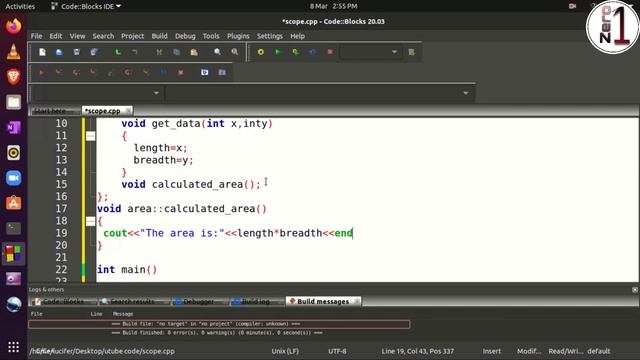640x360 pixels.
Task: Redo the last edit
Action: click(x=135, y=52)
